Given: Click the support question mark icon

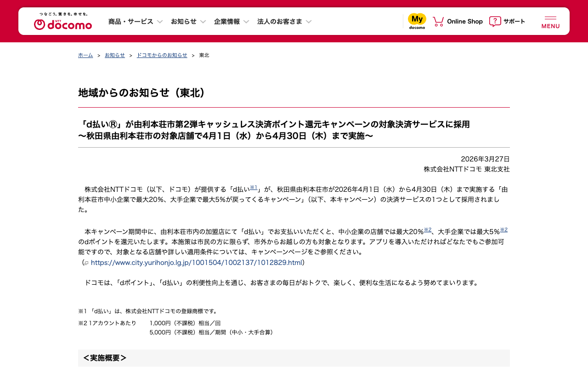Looking at the screenshot, I should click(x=495, y=21).
